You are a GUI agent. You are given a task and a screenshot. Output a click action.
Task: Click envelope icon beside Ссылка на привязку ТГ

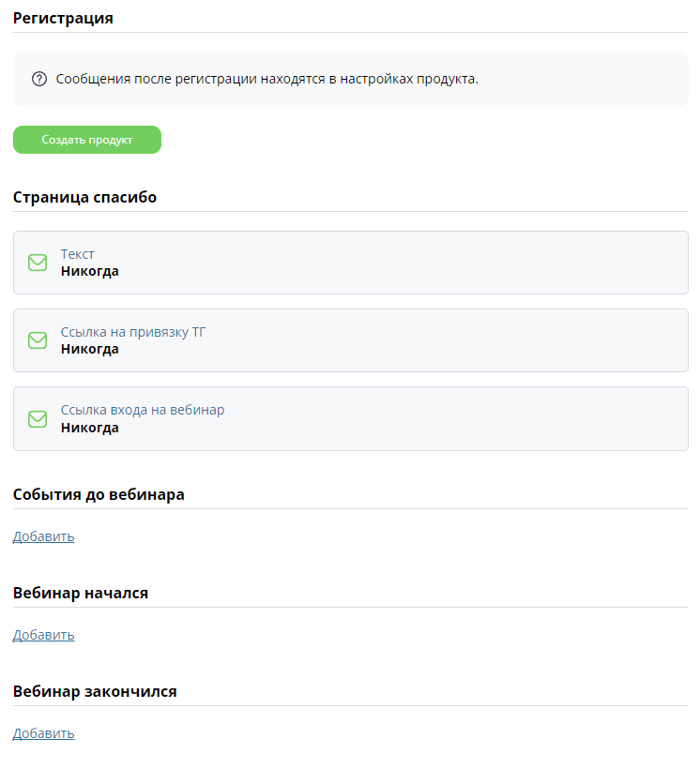[x=38, y=340]
